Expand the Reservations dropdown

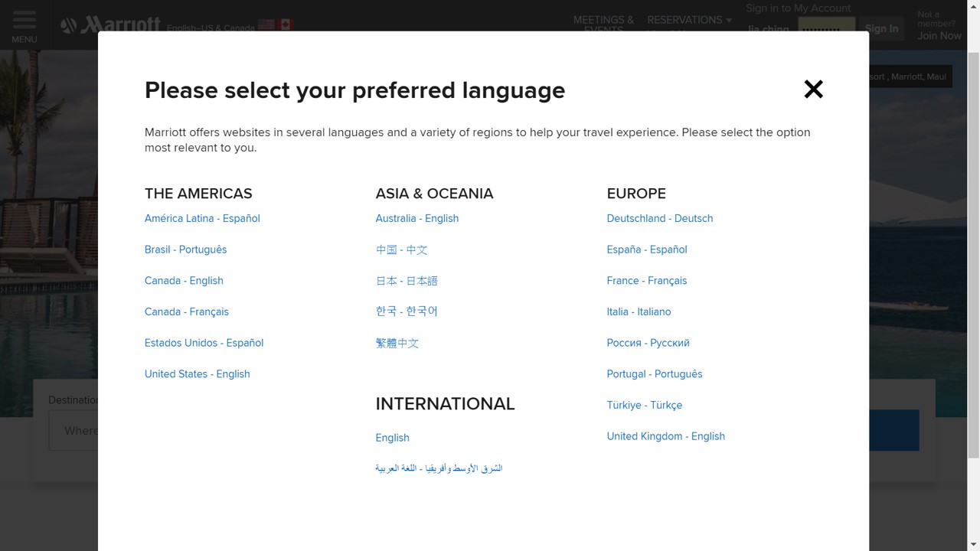pos(689,20)
